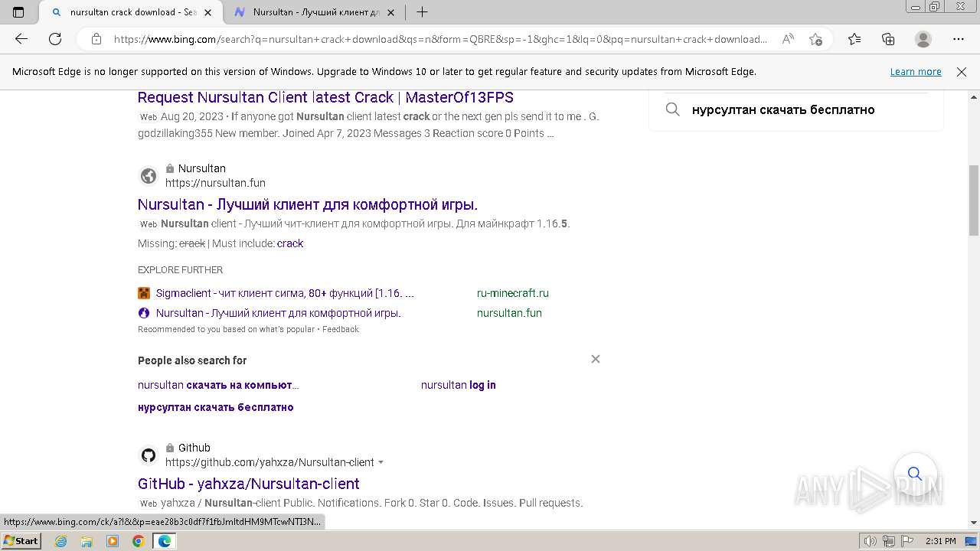Screen dimensions: 980x551
Task: Close the Nursultan - Лучший клиент tab
Action: click(x=392, y=12)
